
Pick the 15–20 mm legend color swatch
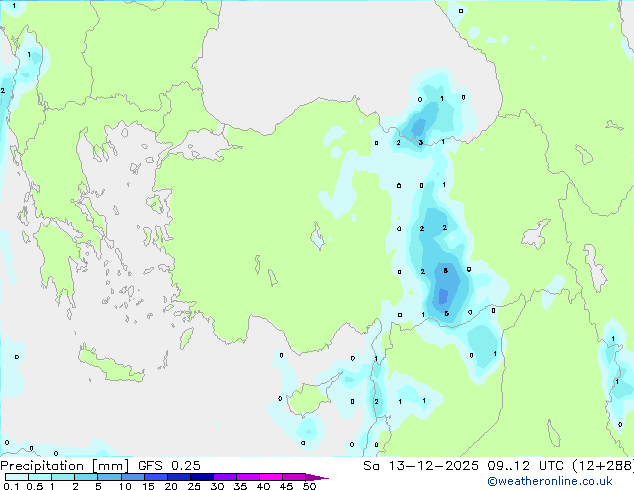tap(155, 477)
